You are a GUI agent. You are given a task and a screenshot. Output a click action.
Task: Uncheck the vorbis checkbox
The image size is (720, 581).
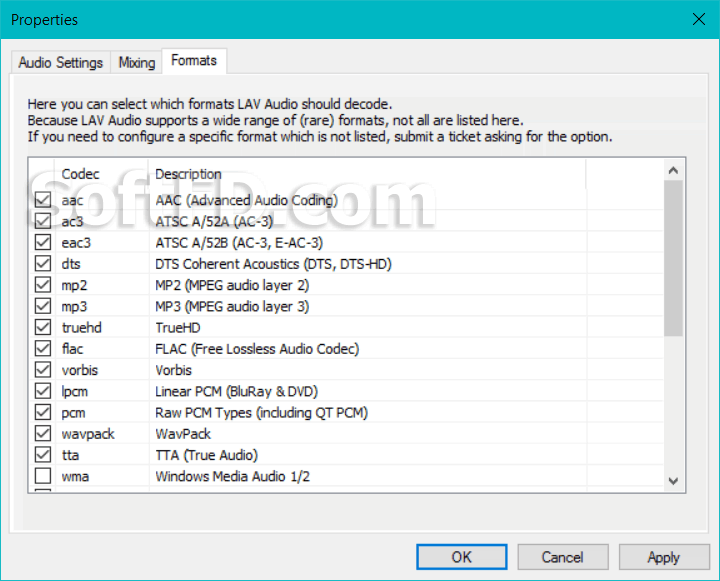pos(43,370)
